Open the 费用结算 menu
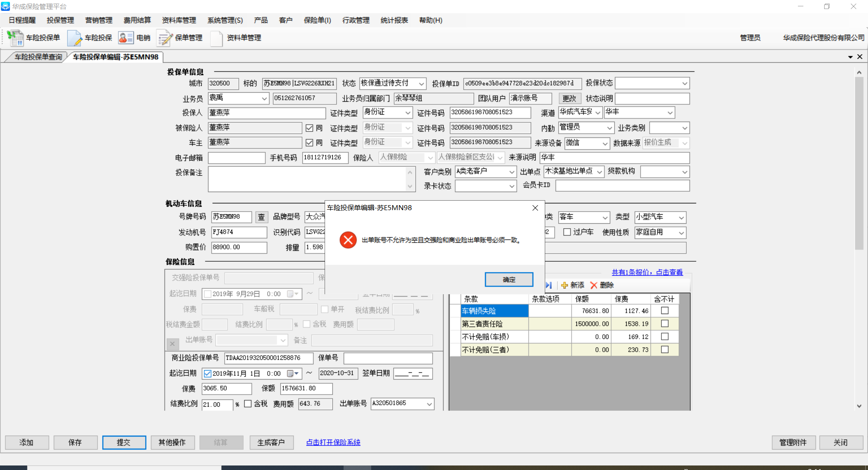Image resolution: width=868 pixels, height=470 pixels. point(137,20)
